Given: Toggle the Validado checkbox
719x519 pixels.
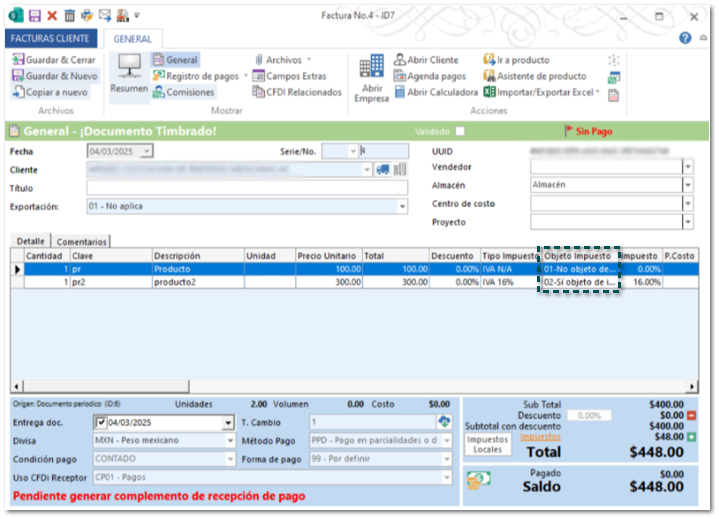Looking at the screenshot, I should pyautogui.click(x=460, y=131).
